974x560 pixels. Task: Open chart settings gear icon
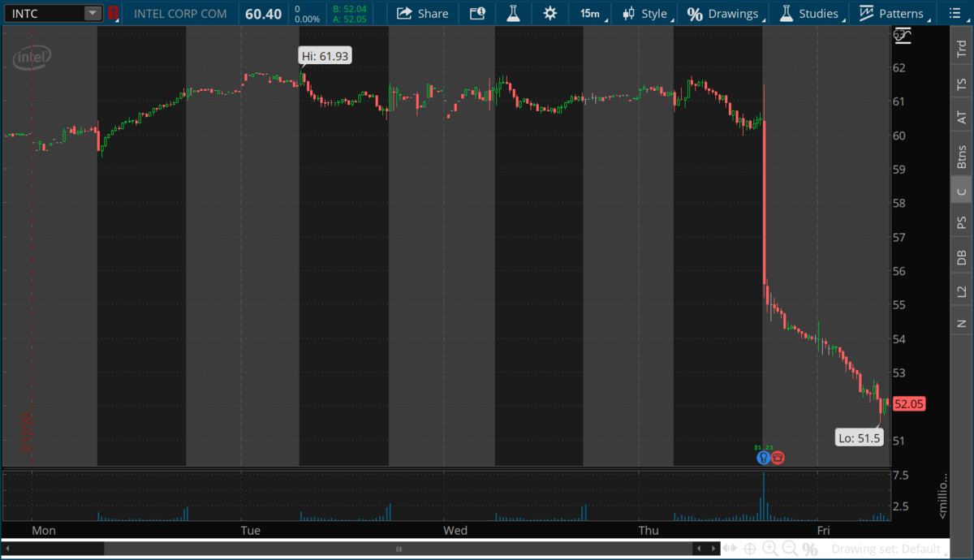550,13
